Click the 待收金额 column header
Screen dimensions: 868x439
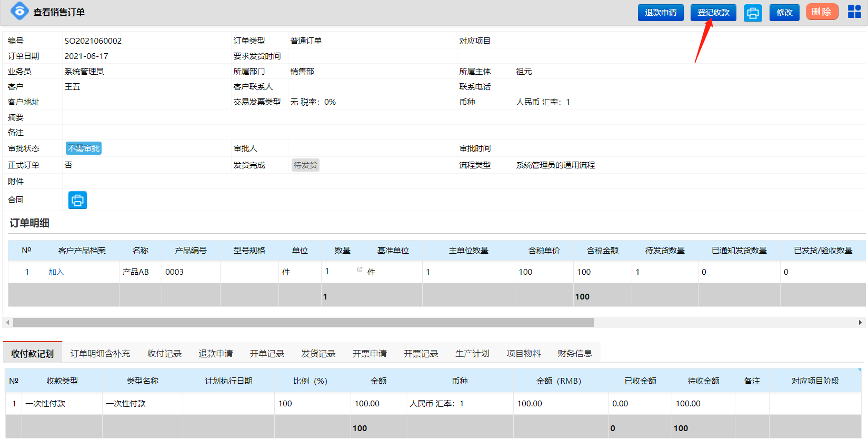click(704, 381)
